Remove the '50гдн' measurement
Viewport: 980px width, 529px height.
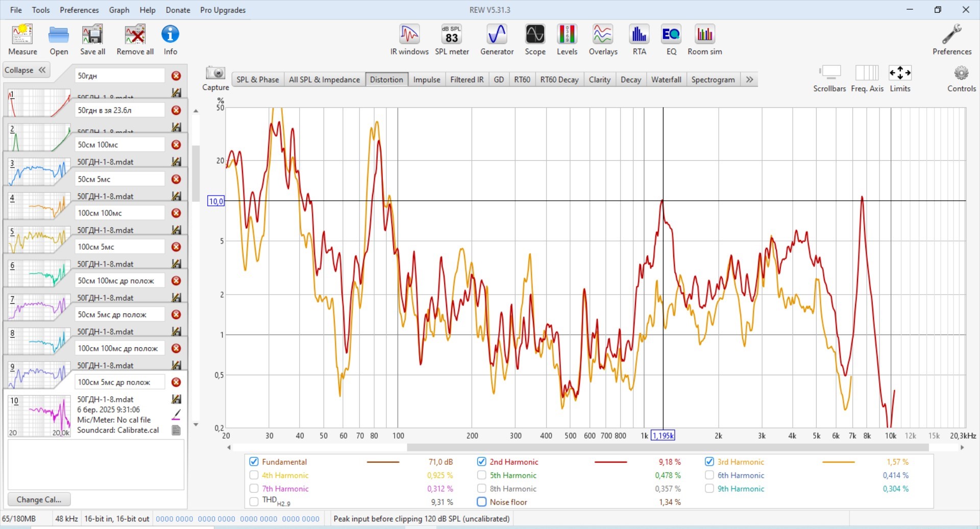point(176,76)
